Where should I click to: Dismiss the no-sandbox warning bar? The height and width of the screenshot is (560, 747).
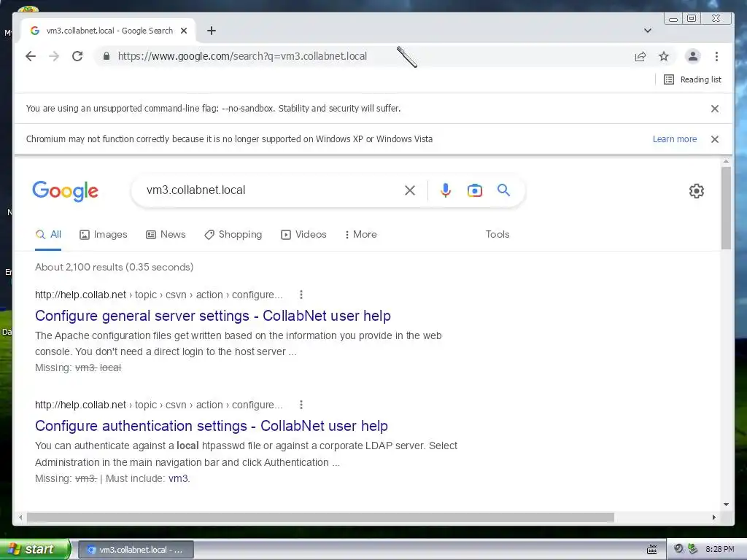[715, 109]
